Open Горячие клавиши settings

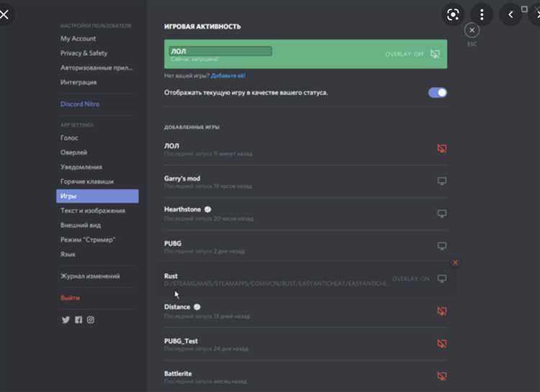tap(87, 181)
